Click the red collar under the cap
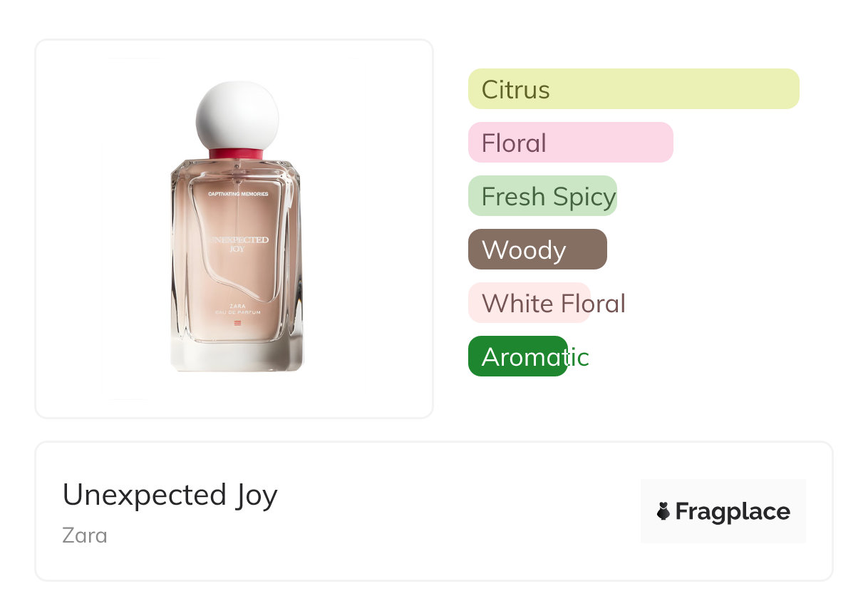This screenshot has width=868, height=616. tap(237, 153)
